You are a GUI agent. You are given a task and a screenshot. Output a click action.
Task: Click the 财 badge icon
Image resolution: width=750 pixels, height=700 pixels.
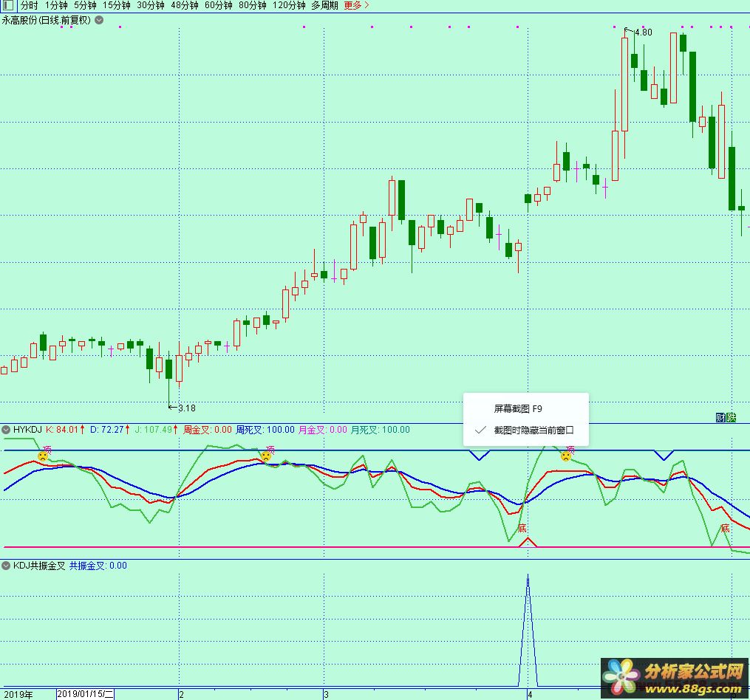(x=720, y=417)
